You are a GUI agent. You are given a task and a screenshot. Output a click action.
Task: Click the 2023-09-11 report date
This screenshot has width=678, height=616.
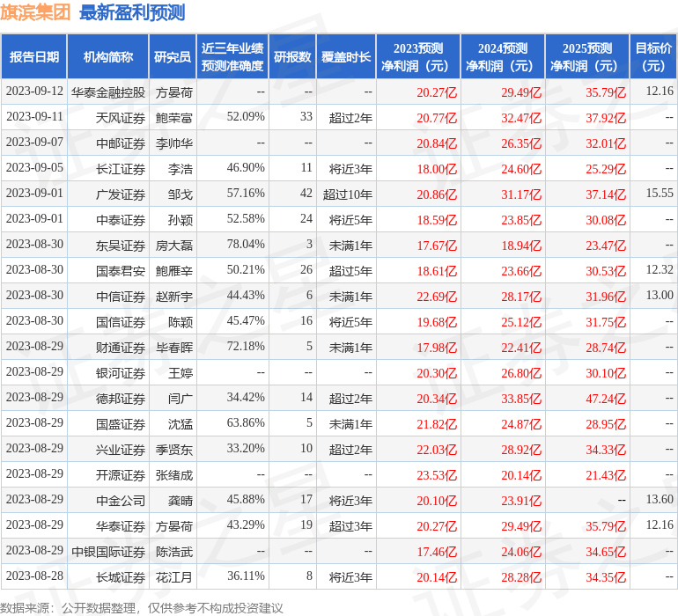(x=34, y=116)
